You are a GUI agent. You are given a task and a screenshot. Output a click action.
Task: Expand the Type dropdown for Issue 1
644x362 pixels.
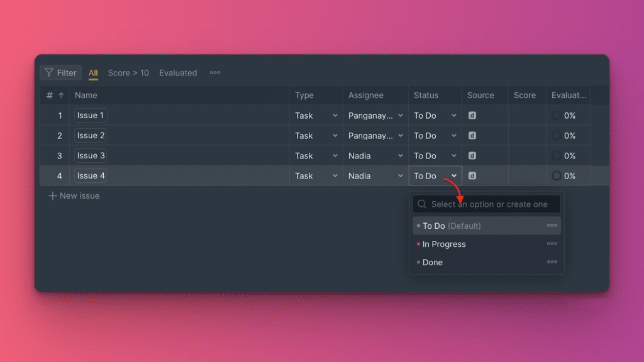coord(335,116)
